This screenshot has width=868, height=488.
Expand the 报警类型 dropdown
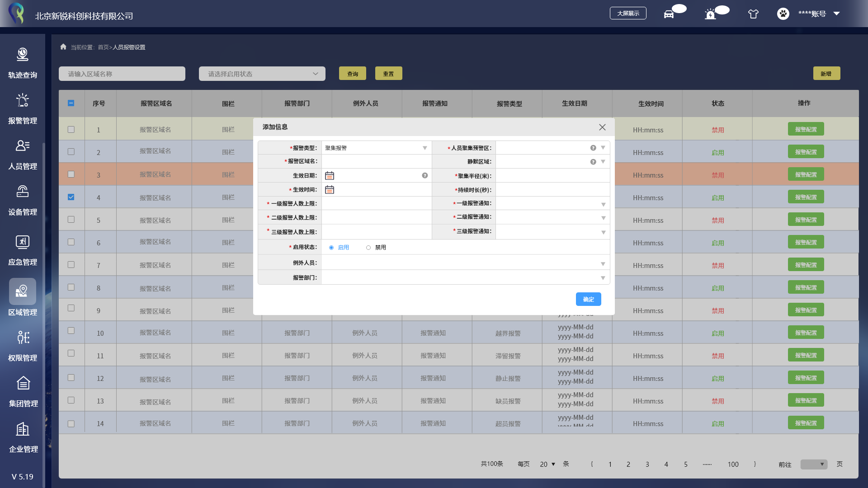425,148
